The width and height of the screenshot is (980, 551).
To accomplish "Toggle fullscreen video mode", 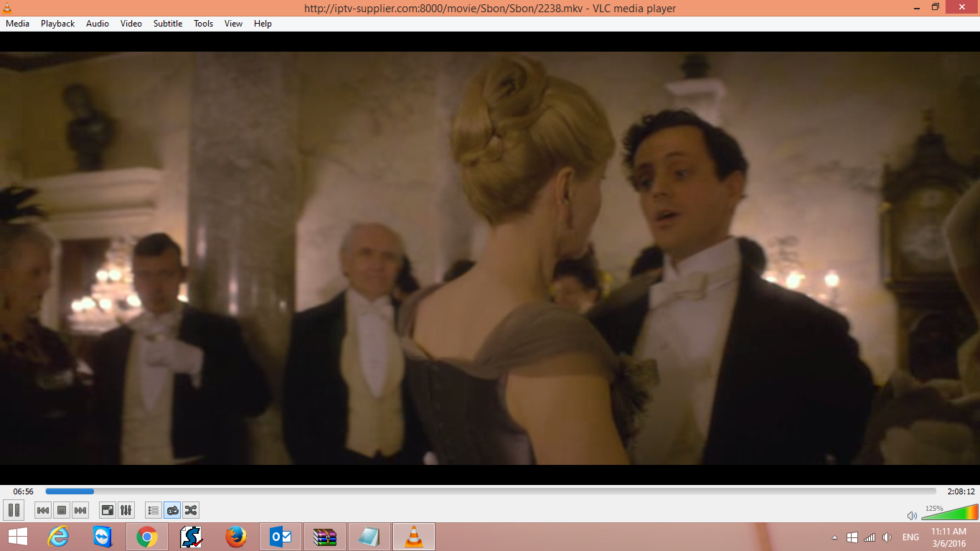I will (108, 510).
